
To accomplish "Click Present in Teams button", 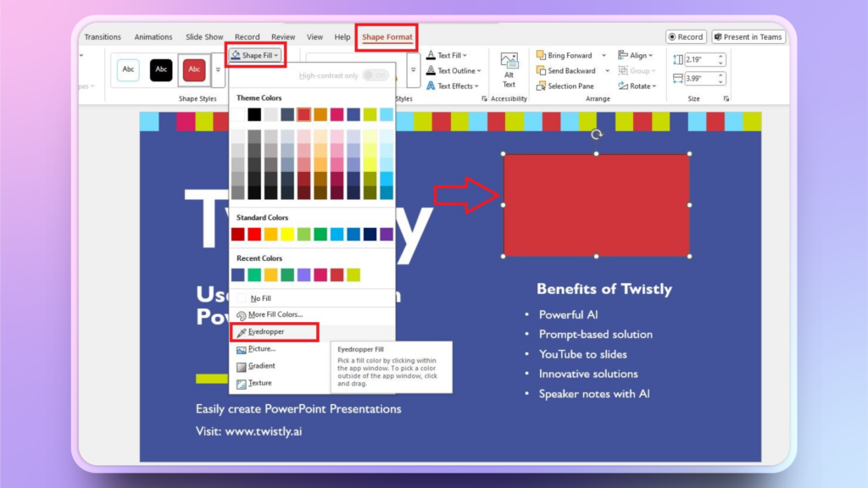I will pyautogui.click(x=748, y=37).
